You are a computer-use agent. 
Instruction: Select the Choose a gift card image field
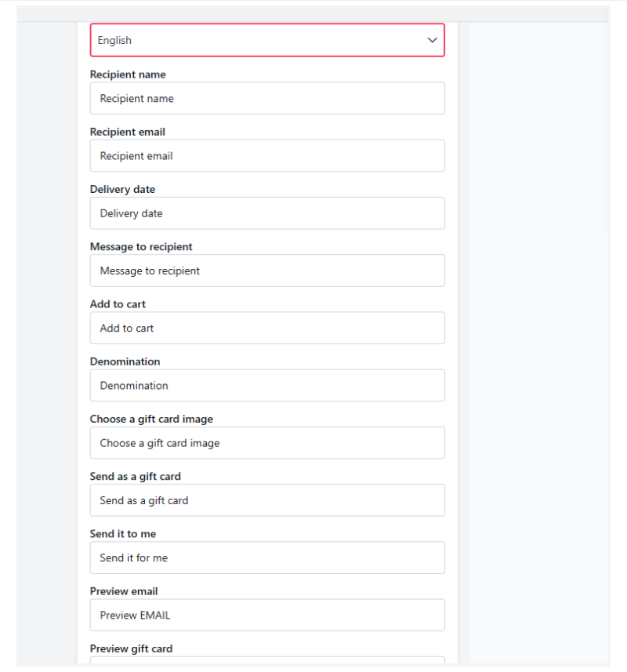click(266, 443)
